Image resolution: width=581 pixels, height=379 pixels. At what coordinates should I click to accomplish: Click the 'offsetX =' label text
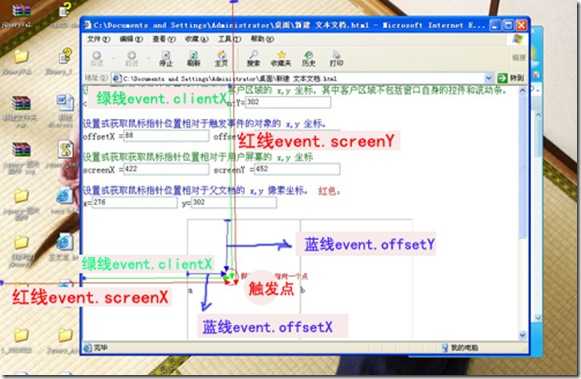tap(103, 137)
